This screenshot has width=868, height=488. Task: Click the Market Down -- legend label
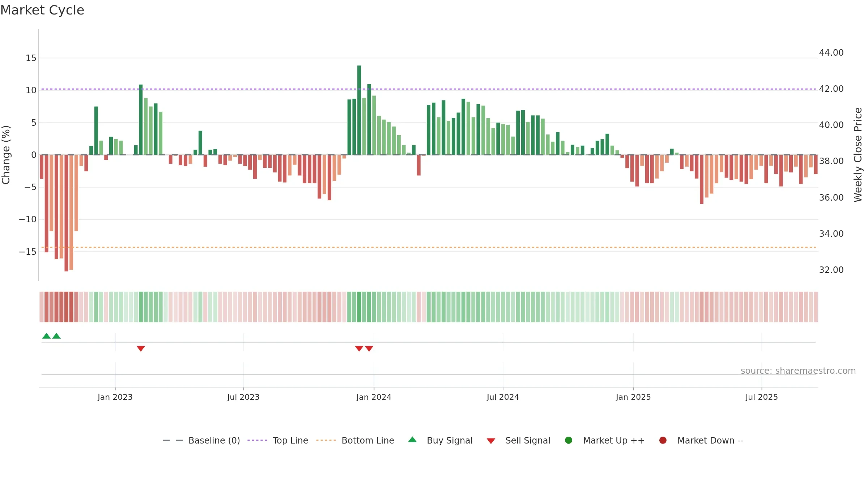[x=710, y=440]
